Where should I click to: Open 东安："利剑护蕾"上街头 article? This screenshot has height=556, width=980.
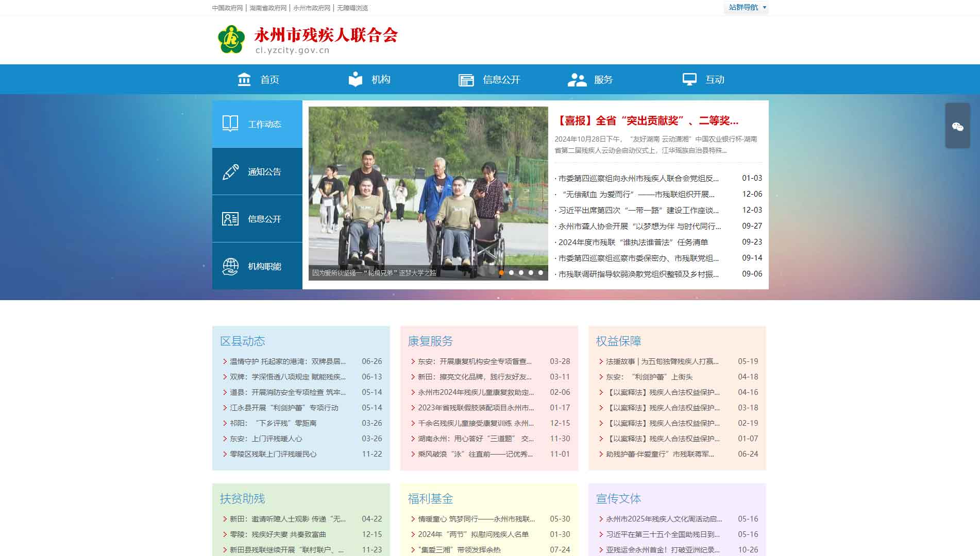click(649, 377)
